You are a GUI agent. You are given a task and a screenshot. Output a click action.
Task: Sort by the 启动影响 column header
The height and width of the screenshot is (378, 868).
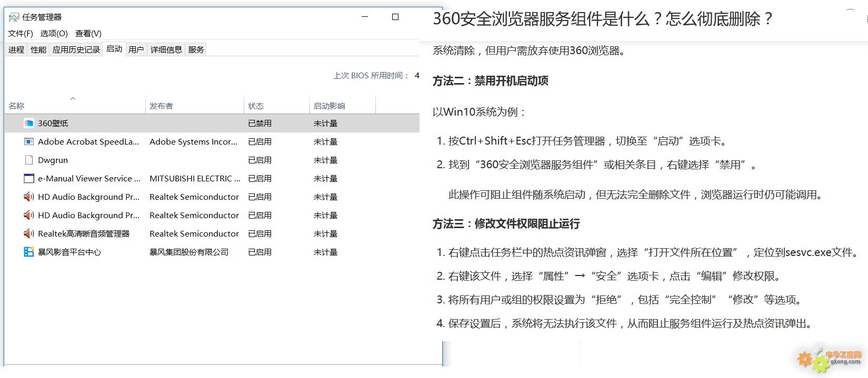pos(329,106)
